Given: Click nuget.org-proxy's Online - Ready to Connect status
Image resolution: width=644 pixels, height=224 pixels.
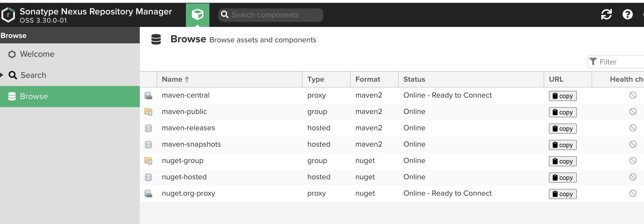Looking at the screenshot, I should pyautogui.click(x=447, y=193).
